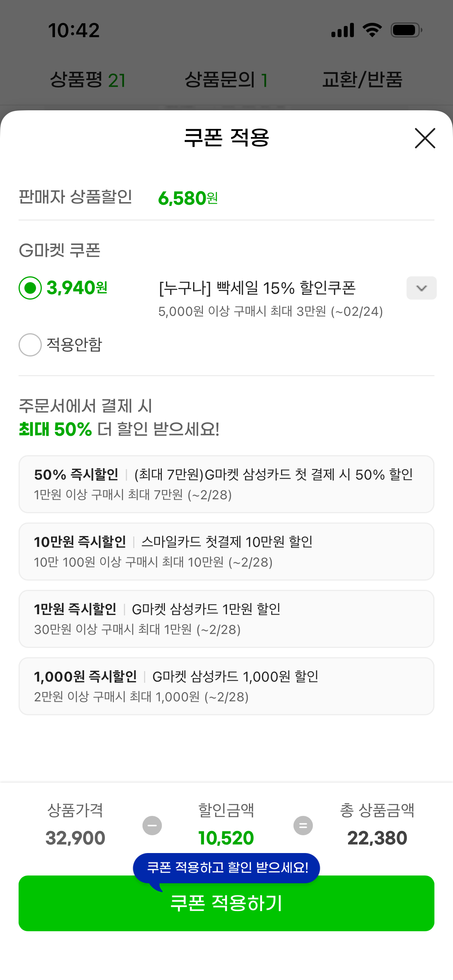Expand the 빡세일 15% 할인쿠폰 dropdown
The height and width of the screenshot is (980, 453).
pos(421,288)
